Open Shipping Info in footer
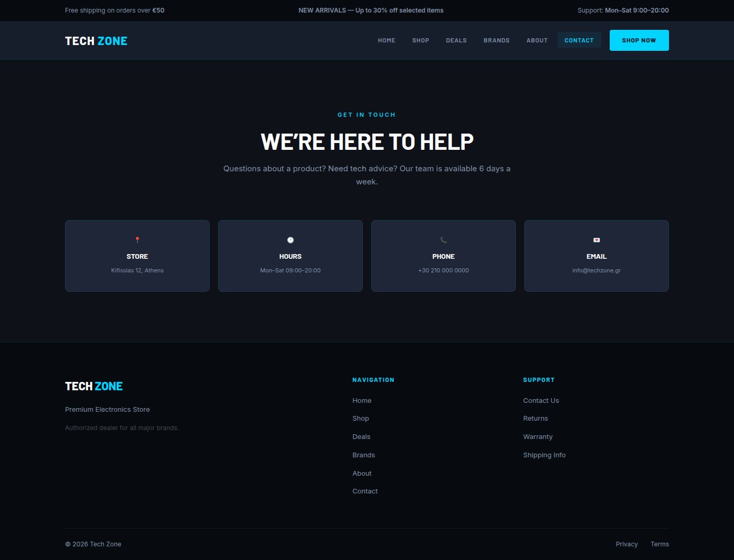The image size is (734, 560). coord(544,455)
